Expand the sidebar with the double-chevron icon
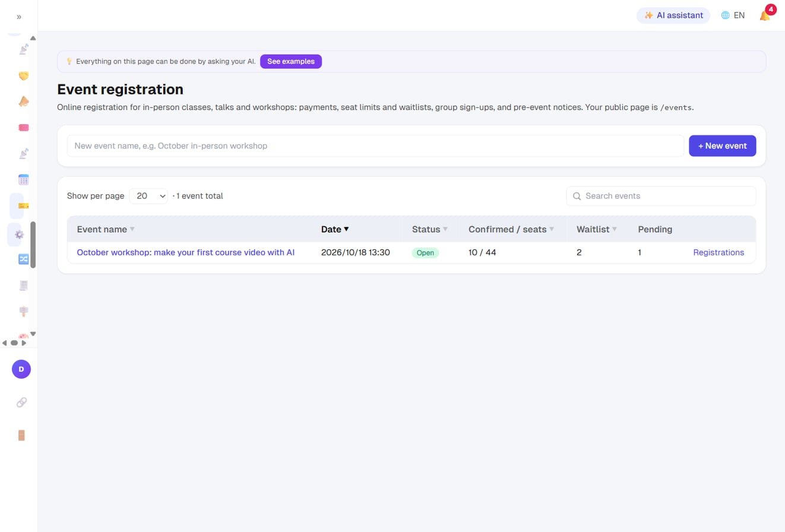 click(x=19, y=17)
